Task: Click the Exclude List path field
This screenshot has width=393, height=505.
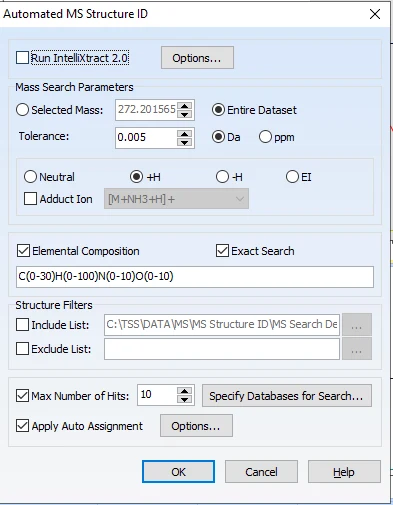Action: (x=222, y=349)
